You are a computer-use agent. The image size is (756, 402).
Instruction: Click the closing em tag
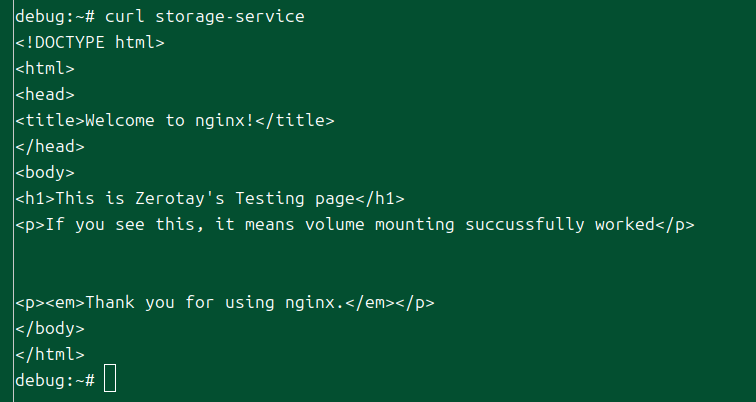point(370,303)
